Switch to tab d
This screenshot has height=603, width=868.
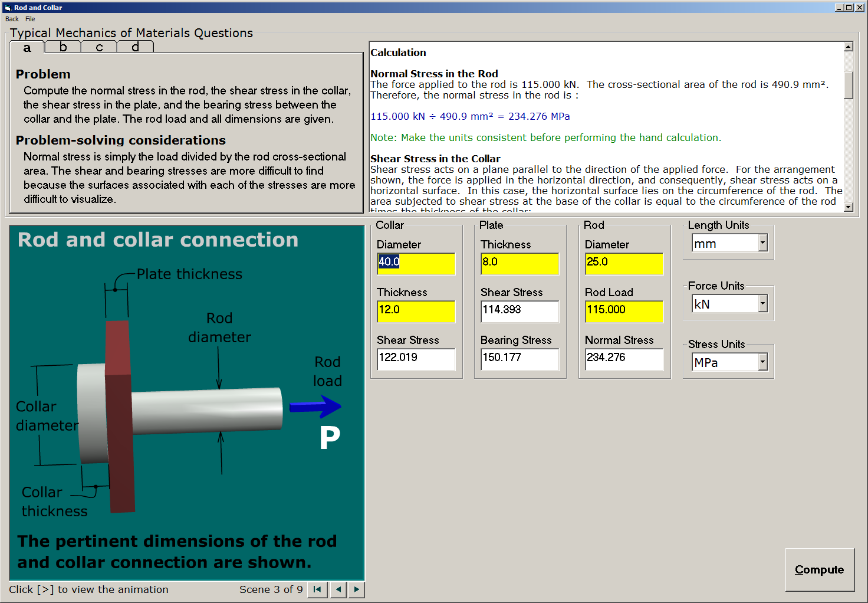tap(135, 46)
